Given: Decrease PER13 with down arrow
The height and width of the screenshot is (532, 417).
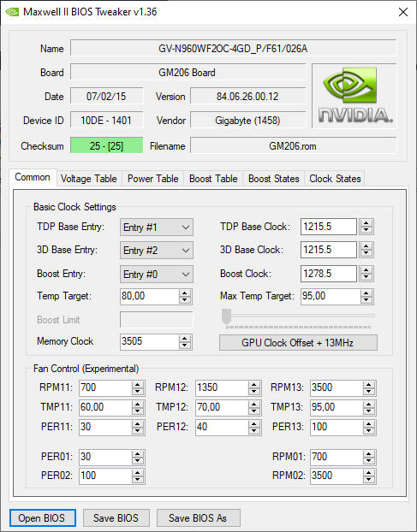Looking at the screenshot, I should click(x=369, y=430).
